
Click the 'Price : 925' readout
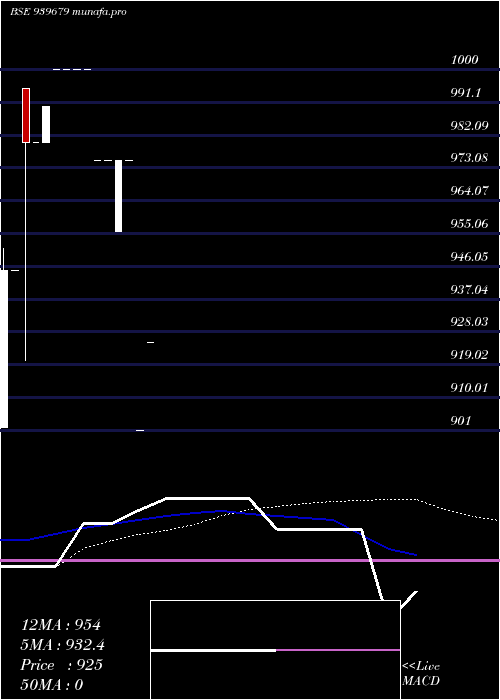62,665
